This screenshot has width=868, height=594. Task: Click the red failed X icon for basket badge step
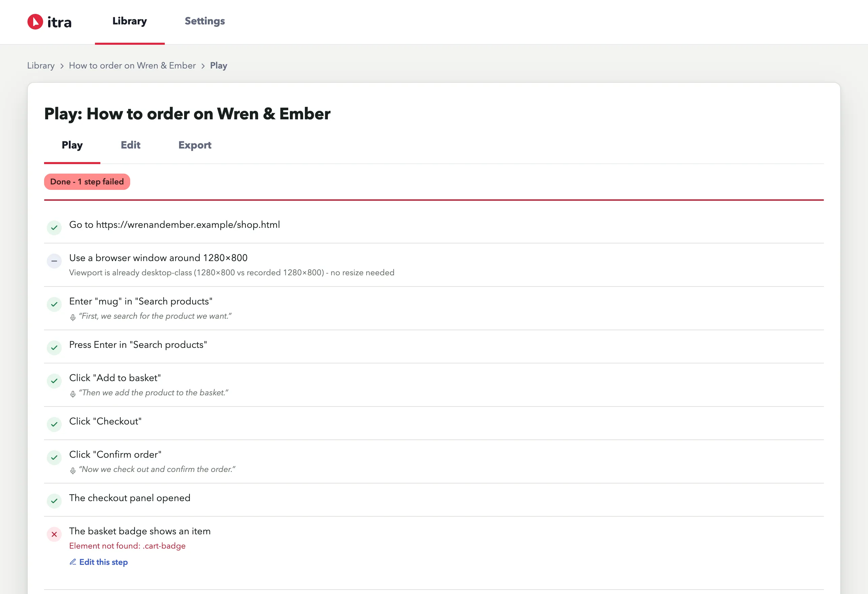pyautogui.click(x=54, y=534)
